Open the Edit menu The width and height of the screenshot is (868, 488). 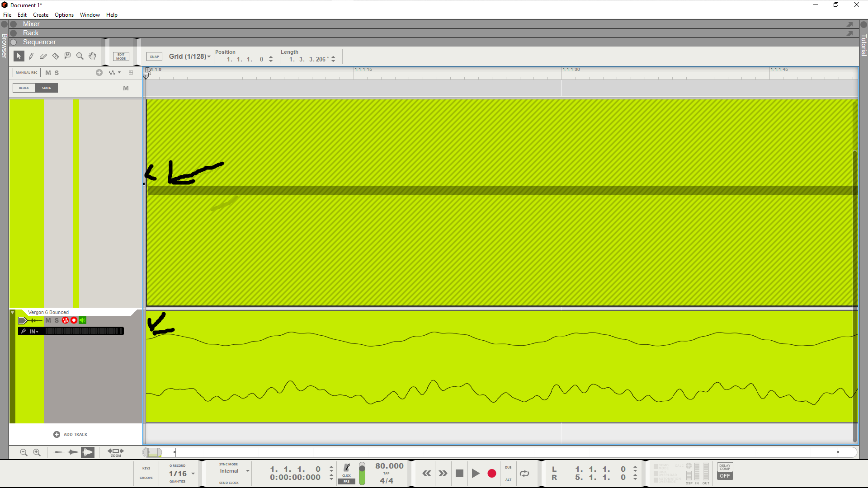22,15
